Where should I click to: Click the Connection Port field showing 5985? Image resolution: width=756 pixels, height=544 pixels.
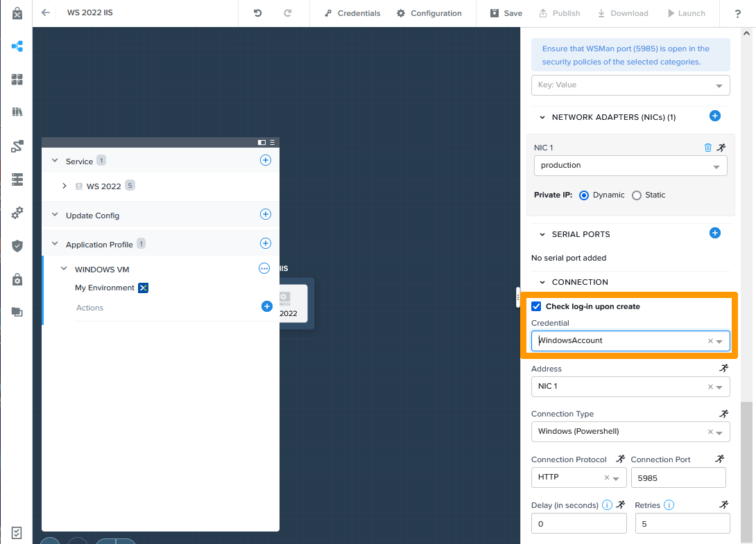coord(678,477)
